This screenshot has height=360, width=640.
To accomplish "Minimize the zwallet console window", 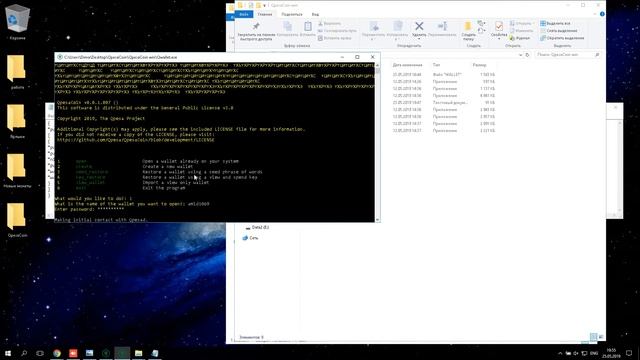I will point(342,57).
